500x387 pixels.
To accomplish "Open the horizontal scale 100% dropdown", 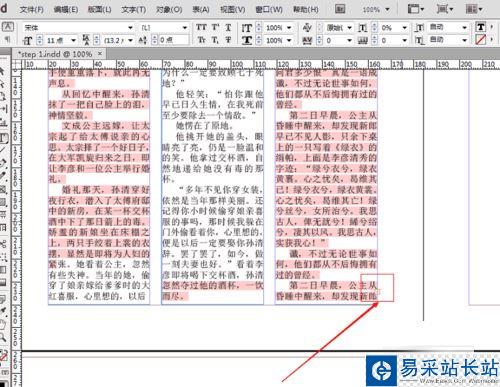I will pyautogui.click(x=289, y=40).
